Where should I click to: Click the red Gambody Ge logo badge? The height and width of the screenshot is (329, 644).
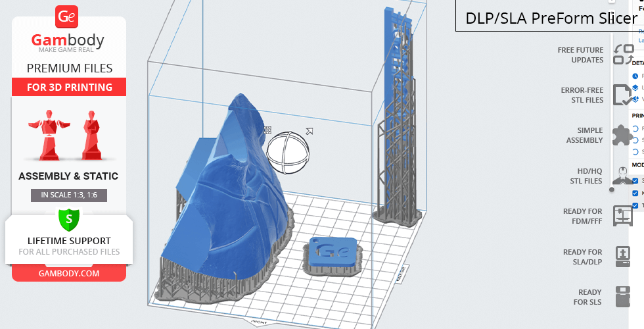click(68, 17)
